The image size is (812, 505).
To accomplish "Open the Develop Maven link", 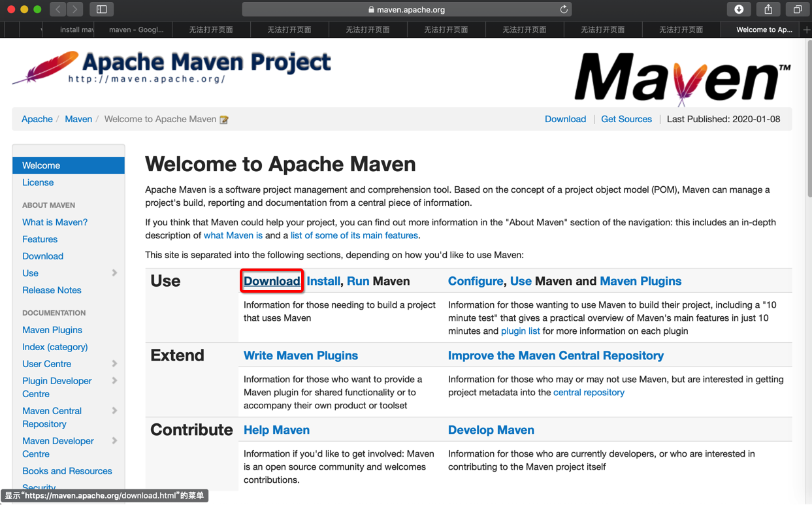I will [491, 430].
